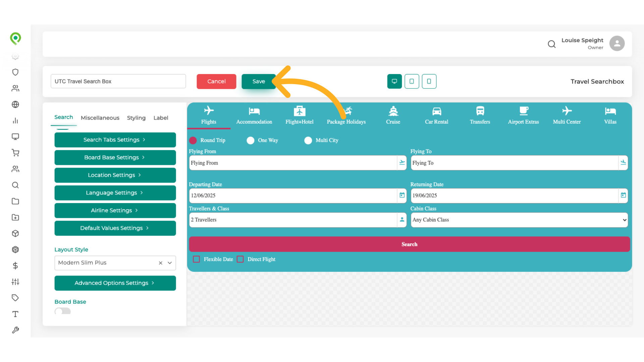Click the shopping cart sidebar icon
Image resolution: width=644 pixels, height=362 pixels.
[x=15, y=153]
